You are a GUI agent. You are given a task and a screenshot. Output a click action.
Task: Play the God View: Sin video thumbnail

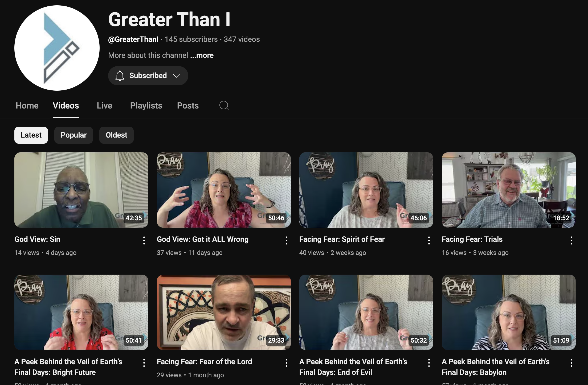pyautogui.click(x=81, y=190)
